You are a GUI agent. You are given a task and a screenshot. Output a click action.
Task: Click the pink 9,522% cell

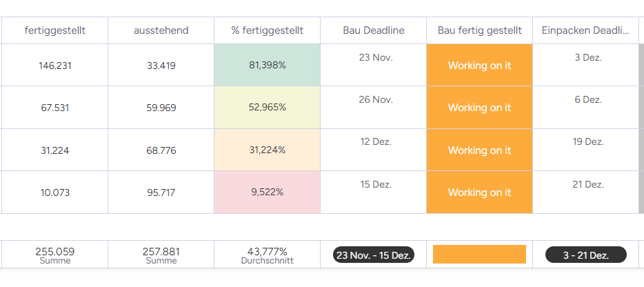tap(268, 192)
